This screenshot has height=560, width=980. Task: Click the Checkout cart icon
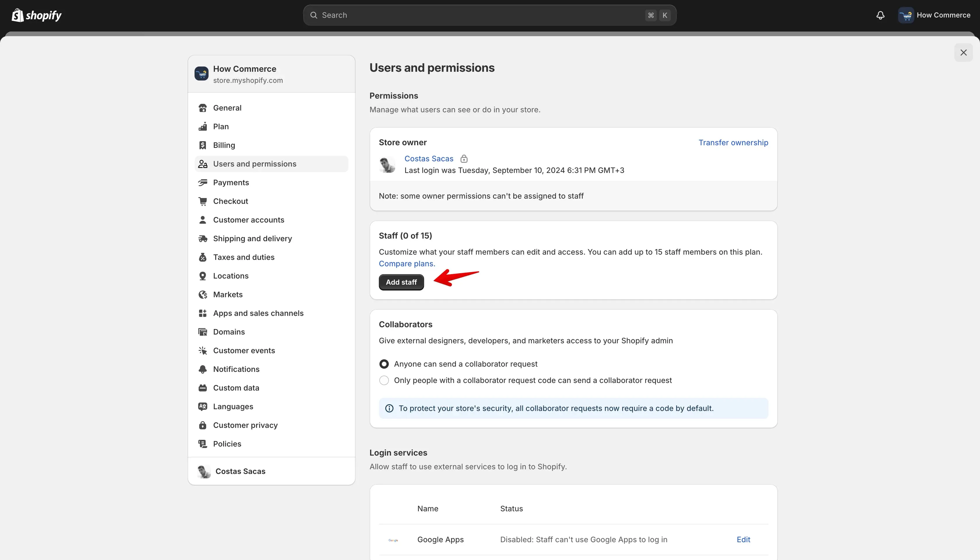[x=203, y=201]
